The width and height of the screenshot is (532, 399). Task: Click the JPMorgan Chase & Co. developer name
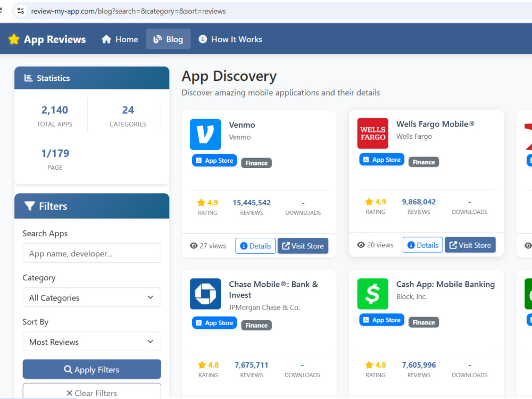pos(264,307)
